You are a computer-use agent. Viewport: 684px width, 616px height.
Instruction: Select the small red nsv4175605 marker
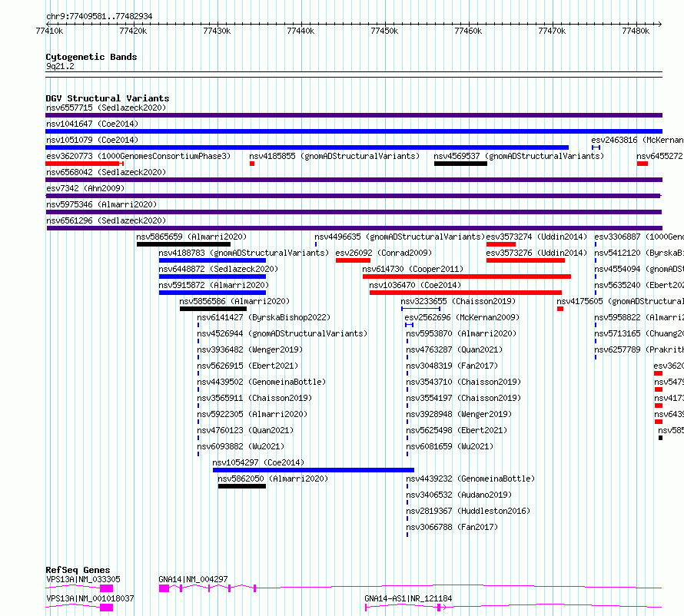click(x=560, y=309)
